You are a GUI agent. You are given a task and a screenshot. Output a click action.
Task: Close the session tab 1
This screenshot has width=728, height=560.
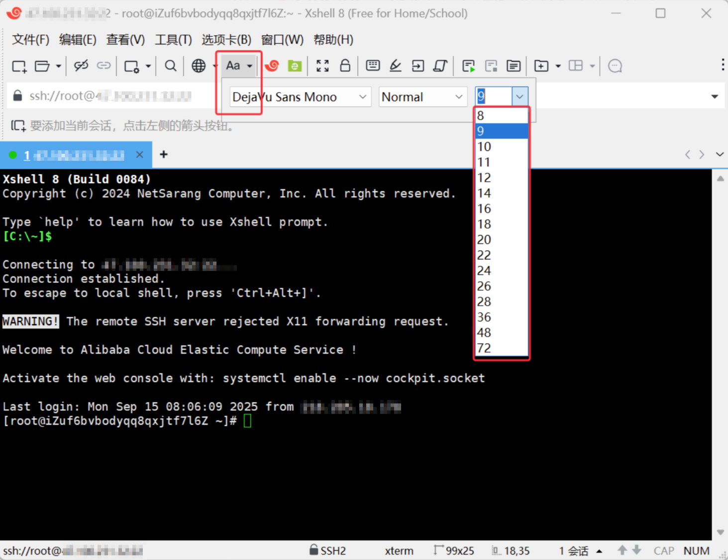(x=140, y=155)
